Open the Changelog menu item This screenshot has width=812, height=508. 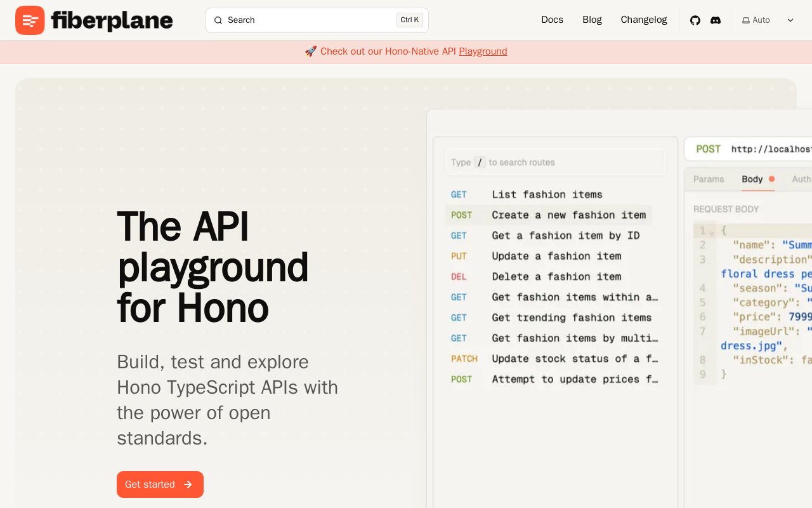point(644,20)
